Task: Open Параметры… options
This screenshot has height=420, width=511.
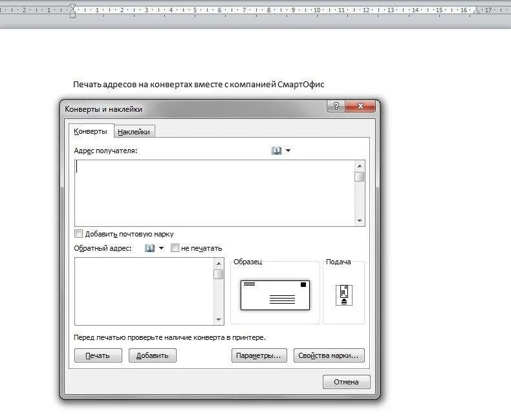Action: pyautogui.click(x=259, y=355)
